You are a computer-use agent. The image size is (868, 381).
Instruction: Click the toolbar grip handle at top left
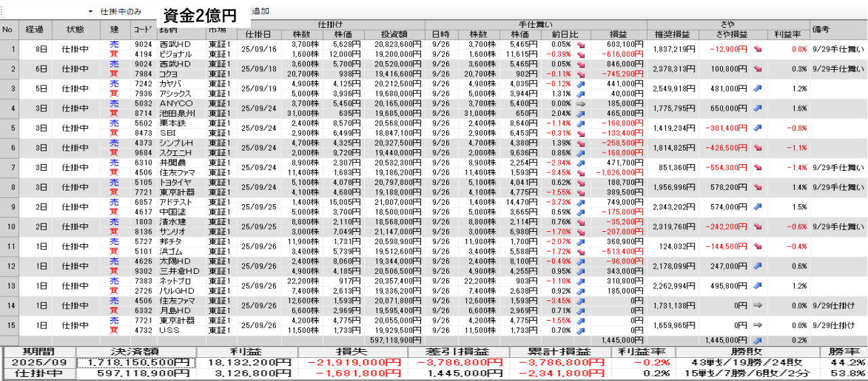[x=3, y=12]
